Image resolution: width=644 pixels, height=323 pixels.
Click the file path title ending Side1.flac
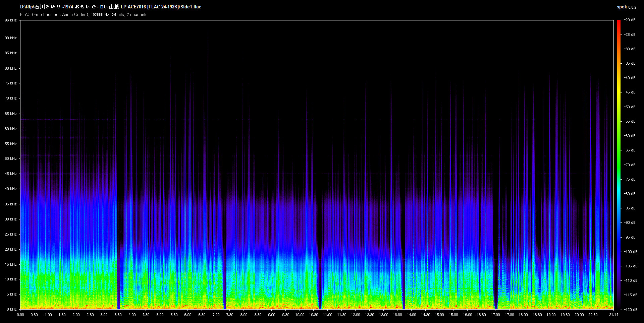click(111, 7)
